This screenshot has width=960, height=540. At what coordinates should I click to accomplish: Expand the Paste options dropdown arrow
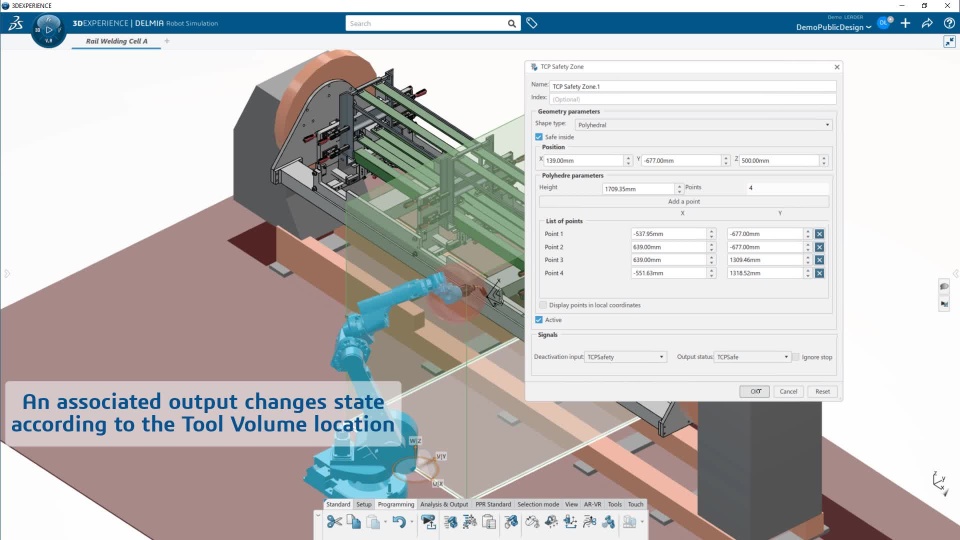pyautogui.click(x=385, y=522)
